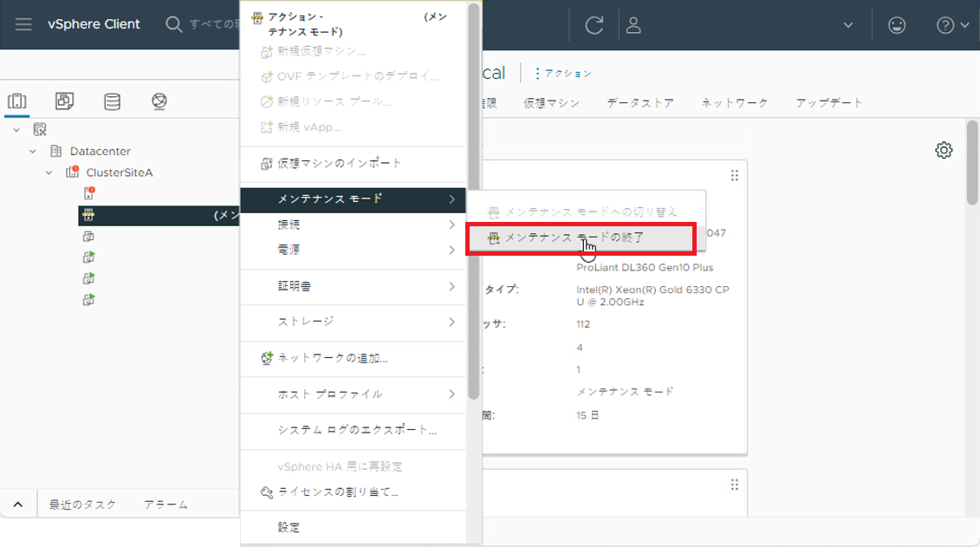Expand the recent tasks panel chevron
980x547 pixels.
18,505
